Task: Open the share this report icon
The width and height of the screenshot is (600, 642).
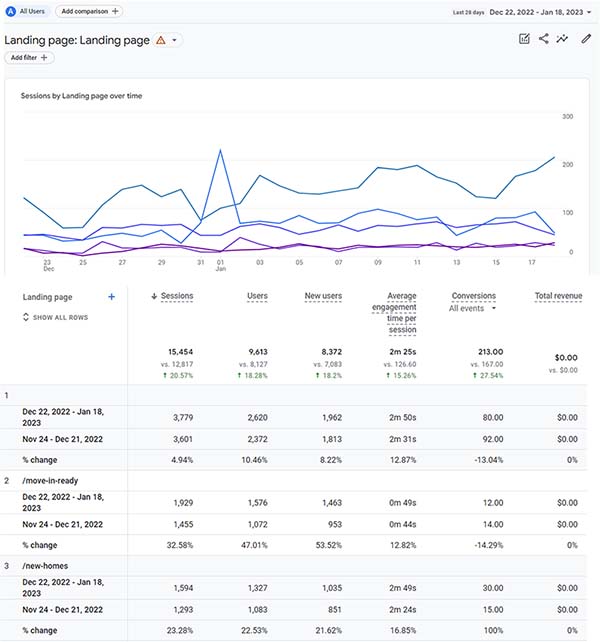Action: coord(543,39)
